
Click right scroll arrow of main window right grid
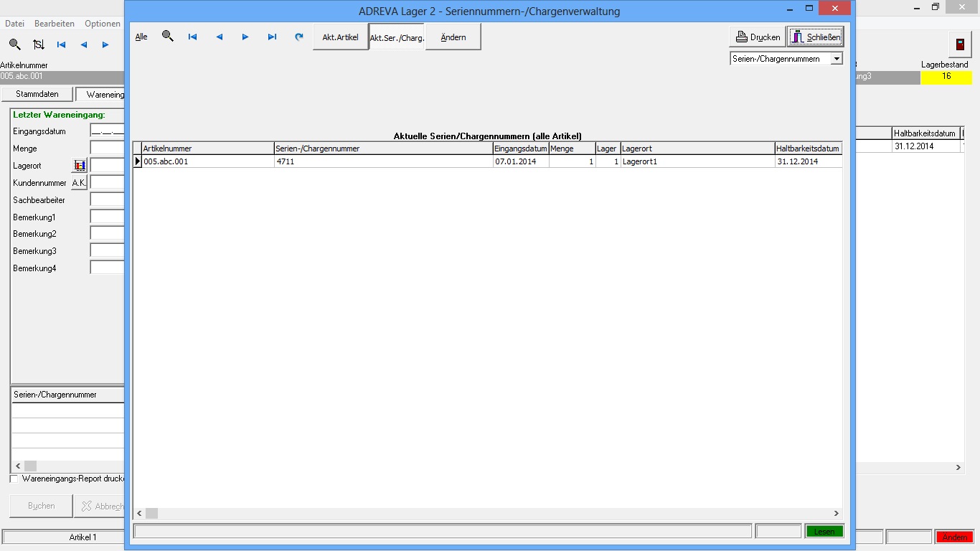pyautogui.click(x=958, y=468)
